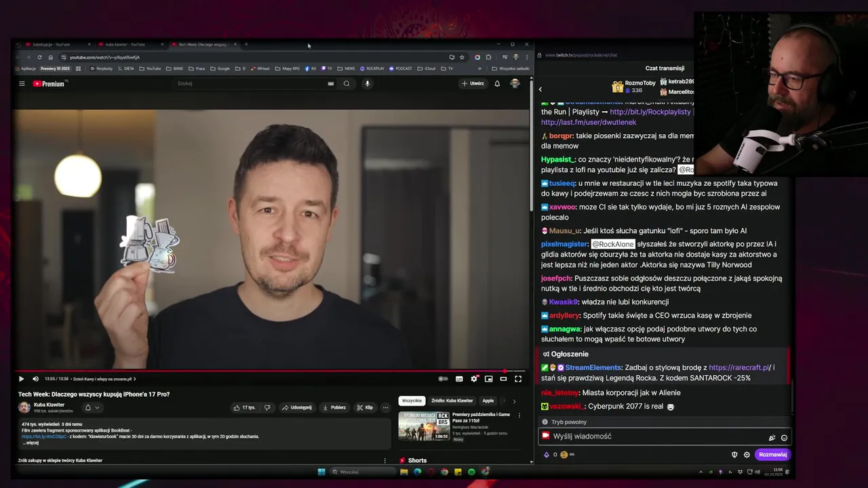Reload the page in browser

coord(39,57)
